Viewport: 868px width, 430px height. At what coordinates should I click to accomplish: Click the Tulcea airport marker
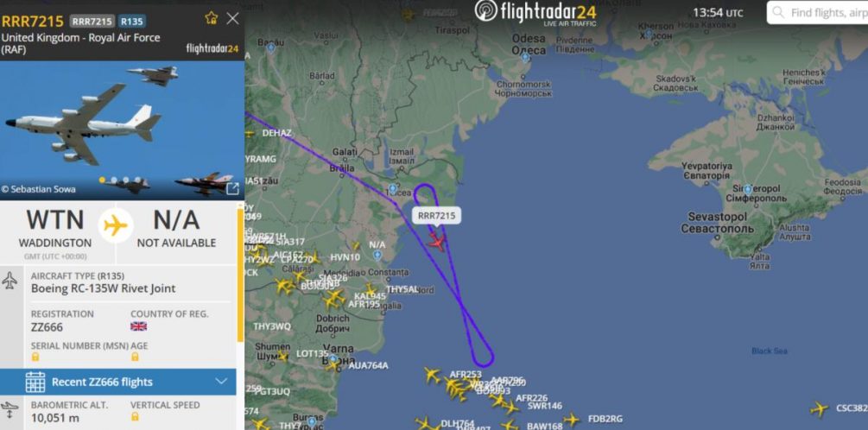pyautogui.click(x=392, y=187)
